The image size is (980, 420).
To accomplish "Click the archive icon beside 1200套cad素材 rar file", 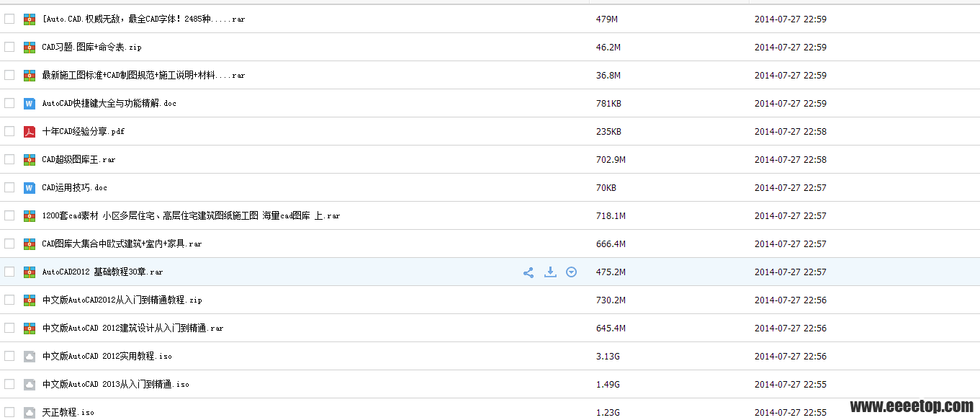I will 30,216.
